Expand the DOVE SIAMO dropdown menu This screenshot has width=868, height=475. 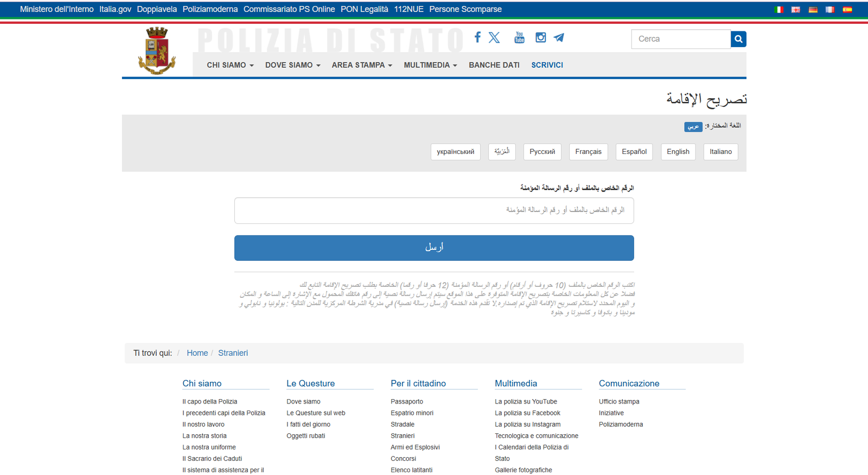click(x=292, y=65)
